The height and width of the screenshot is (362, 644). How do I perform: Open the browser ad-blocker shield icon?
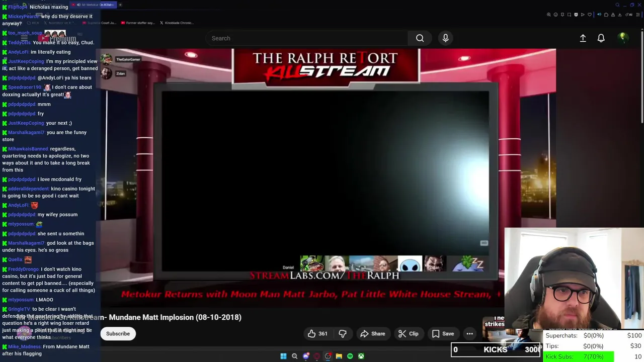pyautogui.click(x=576, y=15)
